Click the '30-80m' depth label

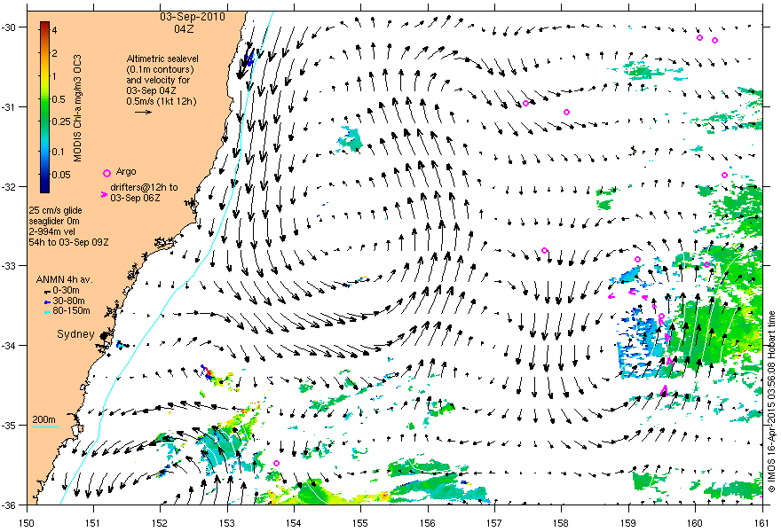[68, 301]
